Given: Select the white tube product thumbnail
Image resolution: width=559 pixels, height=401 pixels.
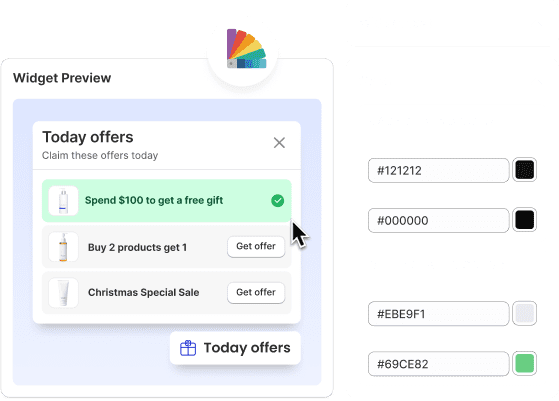Looking at the screenshot, I should [63, 293].
